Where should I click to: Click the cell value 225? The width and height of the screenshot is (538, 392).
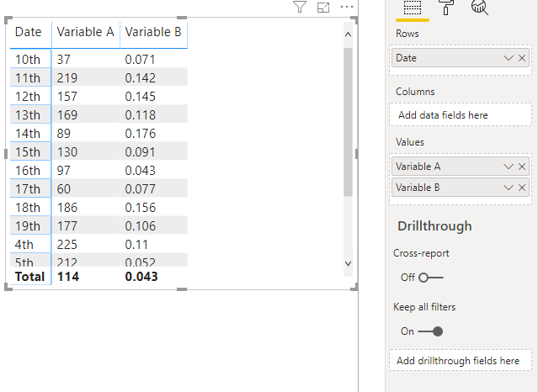tap(67, 245)
